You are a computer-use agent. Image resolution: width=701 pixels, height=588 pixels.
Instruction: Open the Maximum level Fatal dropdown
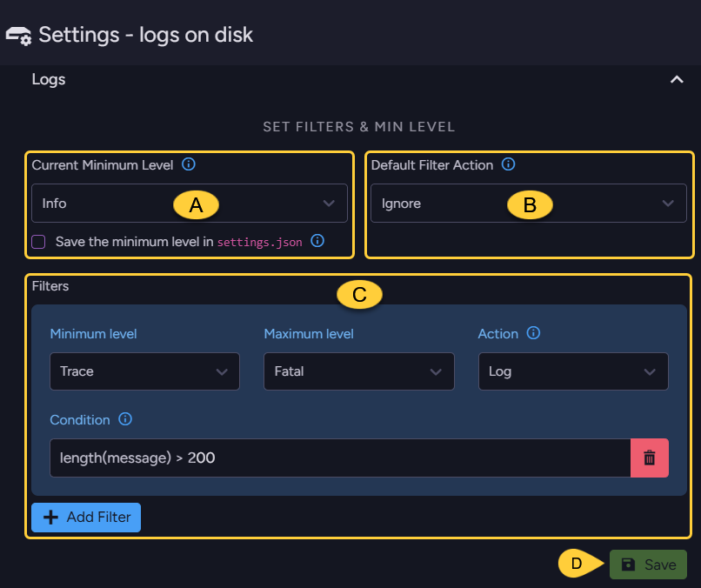tap(359, 371)
